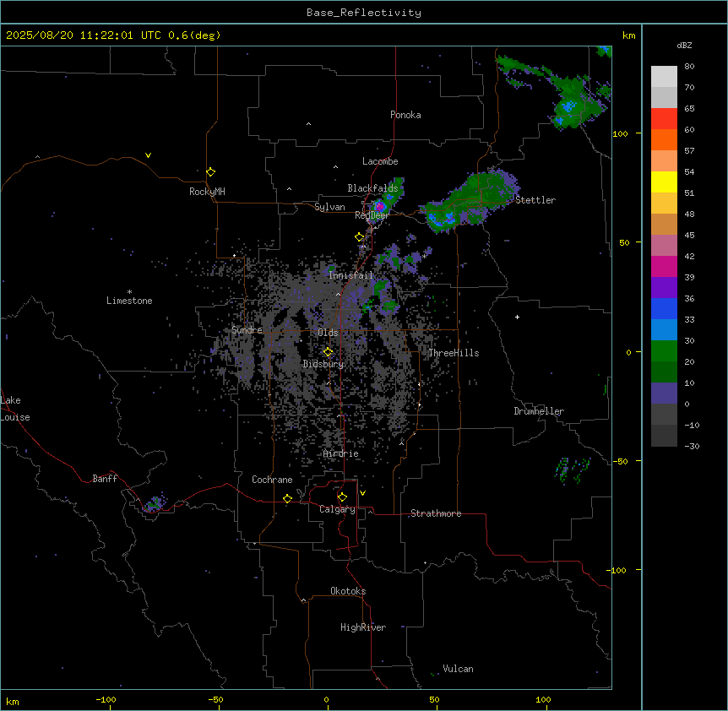Select the green 20-30 dBZ legend swatch
This screenshot has height=711, width=728.
664,350
